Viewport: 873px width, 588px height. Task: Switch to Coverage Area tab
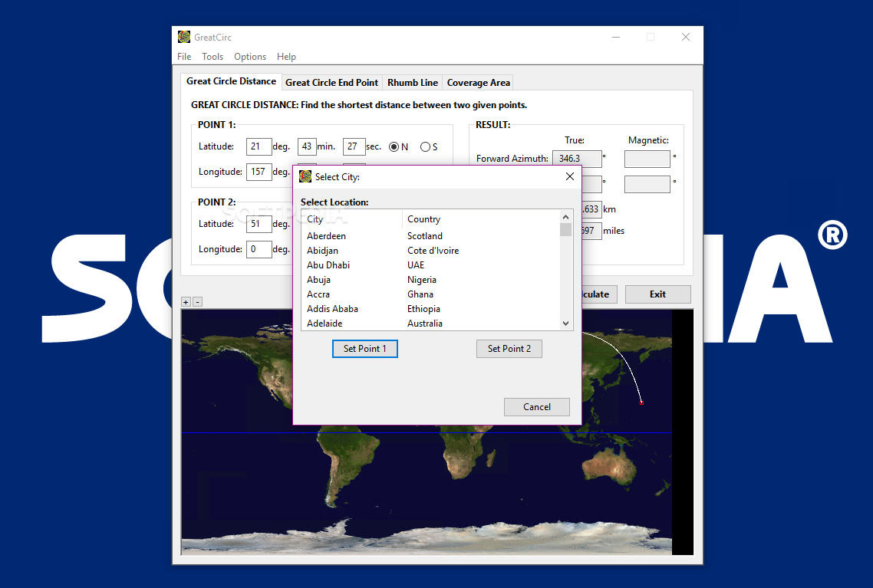tap(478, 83)
